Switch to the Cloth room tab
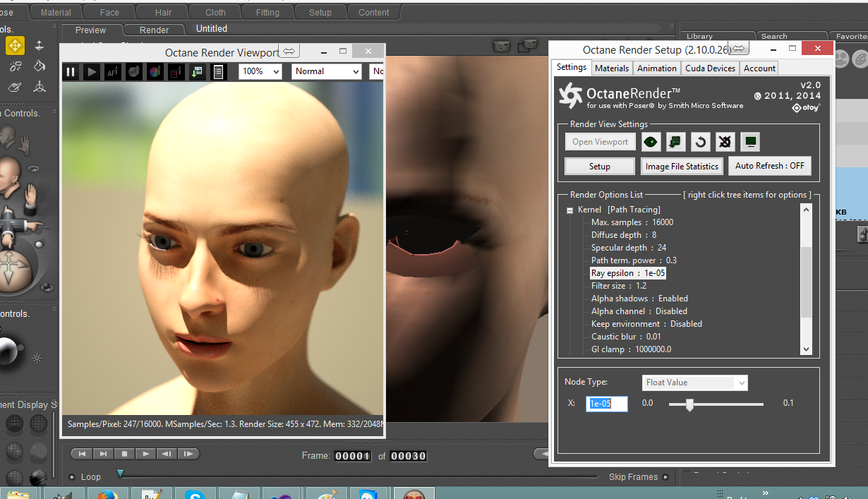This screenshot has width=868, height=499. pyautogui.click(x=215, y=12)
